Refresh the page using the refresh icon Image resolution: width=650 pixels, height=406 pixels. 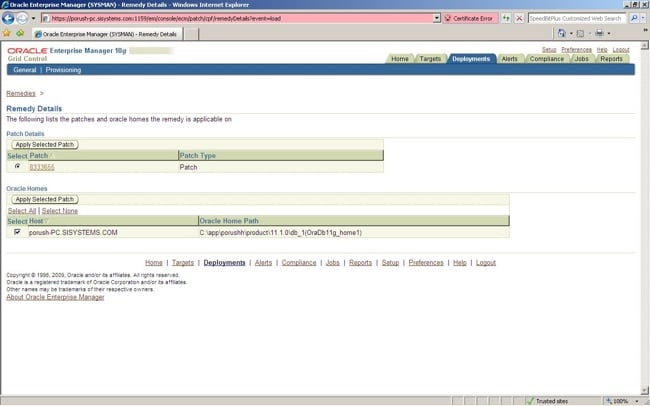[x=506, y=18]
